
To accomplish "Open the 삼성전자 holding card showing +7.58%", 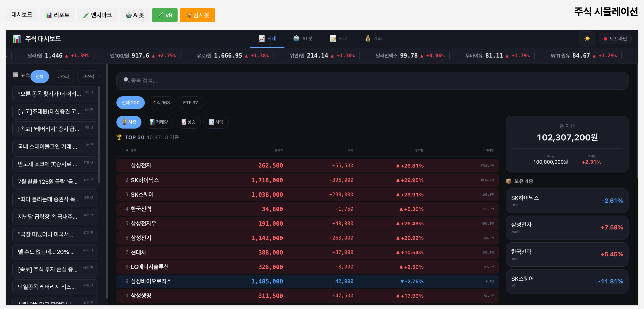I will [x=567, y=227].
